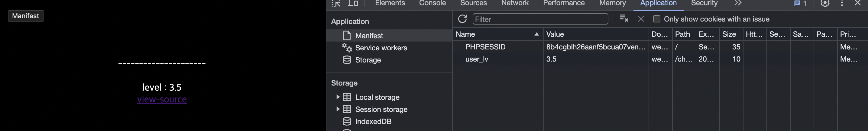Click the Manifest document icon
868x131 pixels.
[x=347, y=35]
